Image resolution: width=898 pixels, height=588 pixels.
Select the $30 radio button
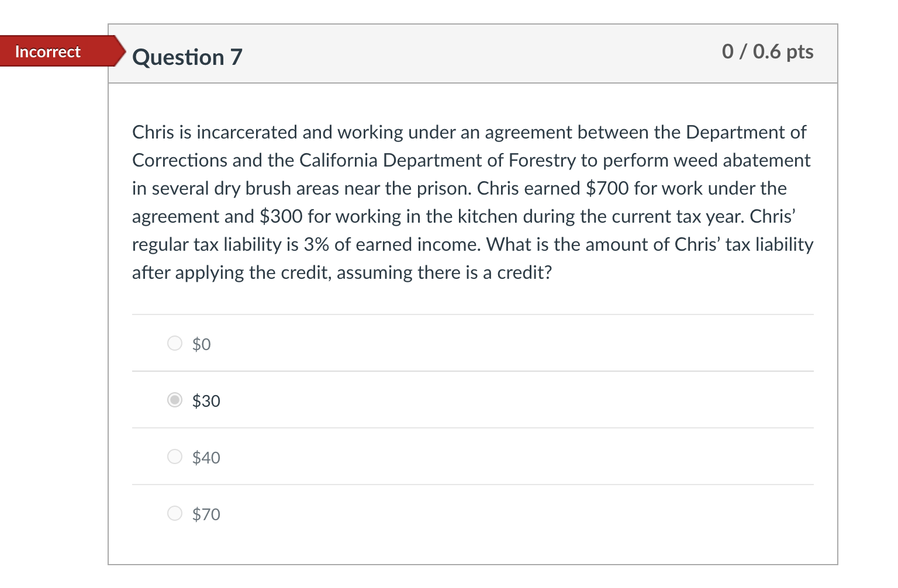pyautogui.click(x=175, y=400)
